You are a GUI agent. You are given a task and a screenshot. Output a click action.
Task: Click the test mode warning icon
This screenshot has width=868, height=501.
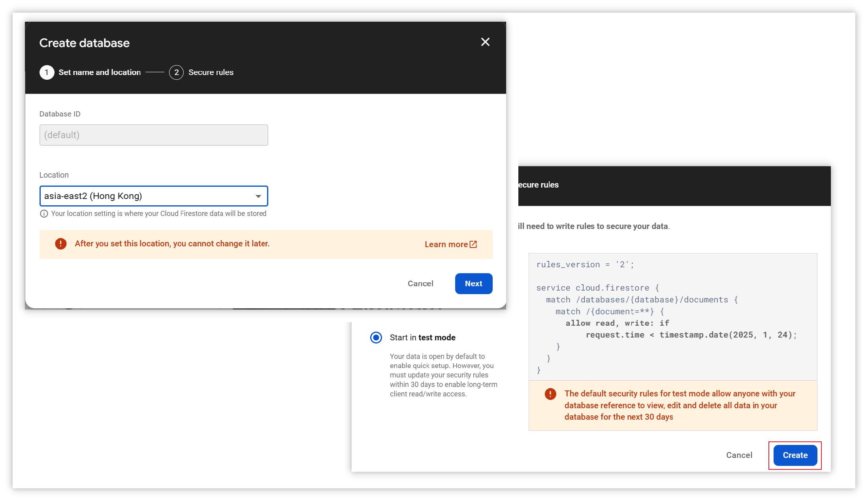pos(550,394)
